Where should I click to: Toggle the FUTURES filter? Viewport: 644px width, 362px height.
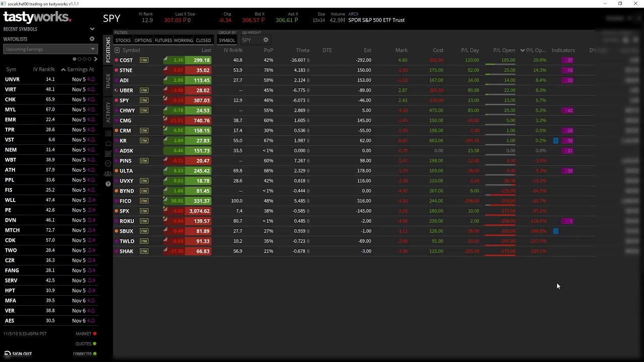pos(163,40)
